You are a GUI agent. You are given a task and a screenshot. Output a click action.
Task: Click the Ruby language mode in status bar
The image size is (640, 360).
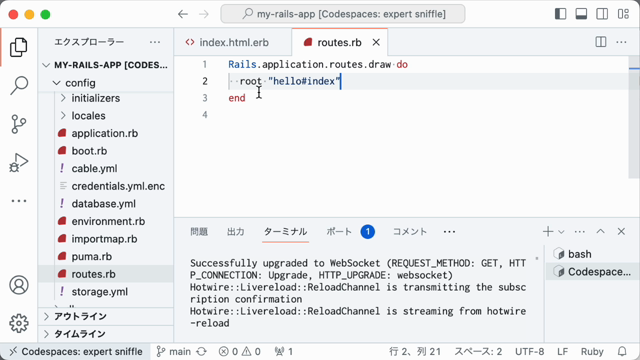coord(592,351)
